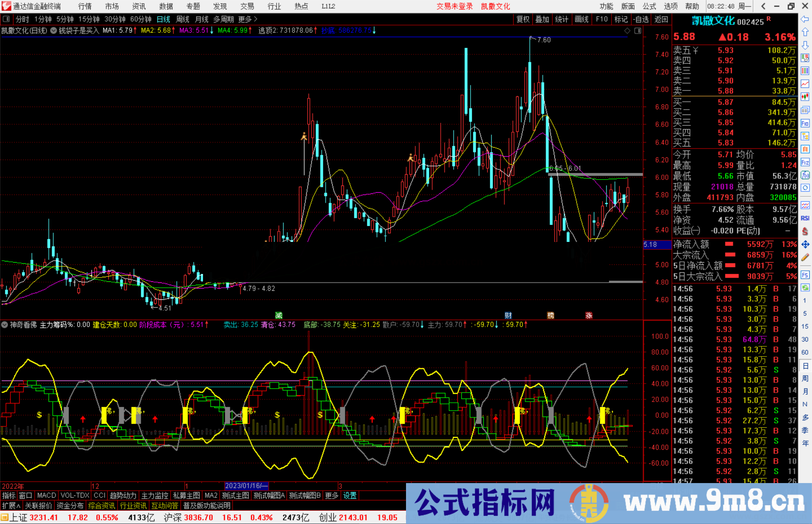Collapse the 扩展 panel at bottom left

pyautogui.click(x=11, y=506)
